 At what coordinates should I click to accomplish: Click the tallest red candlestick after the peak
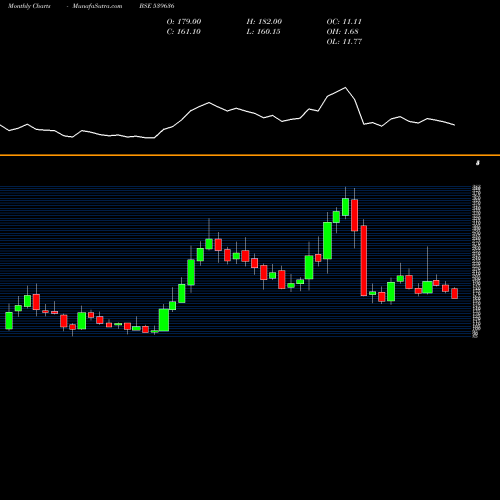(364, 260)
